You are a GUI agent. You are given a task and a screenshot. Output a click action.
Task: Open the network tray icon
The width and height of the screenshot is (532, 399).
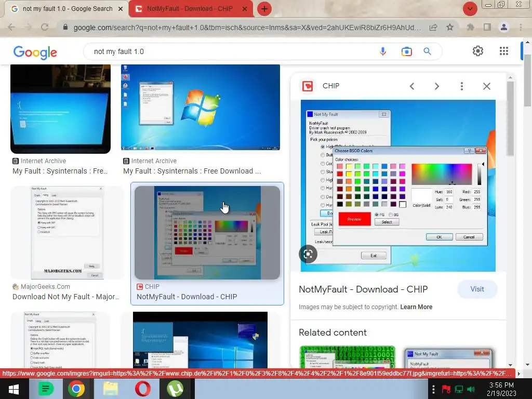pyautogui.click(x=459, y=389)
